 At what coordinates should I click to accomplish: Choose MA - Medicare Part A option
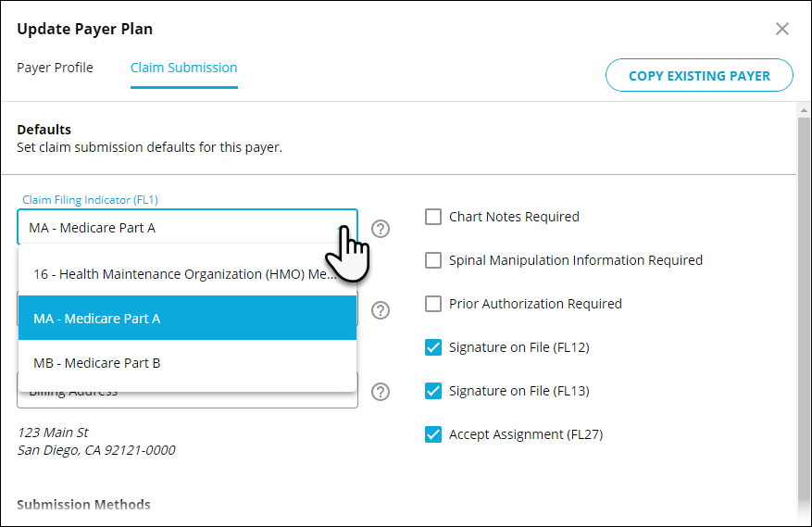[187, 318]
